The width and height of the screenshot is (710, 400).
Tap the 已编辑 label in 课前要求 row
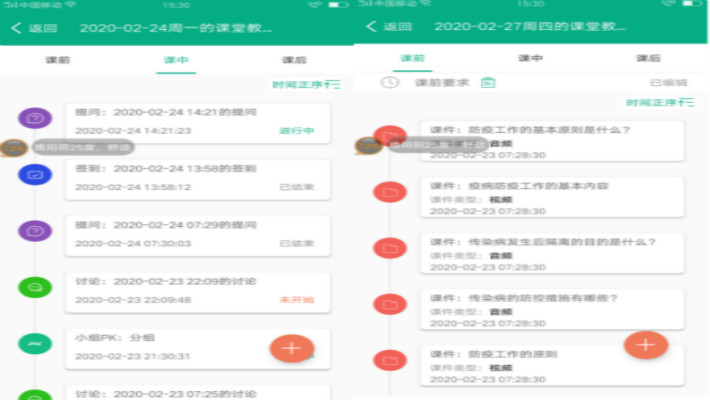point(668,83)
